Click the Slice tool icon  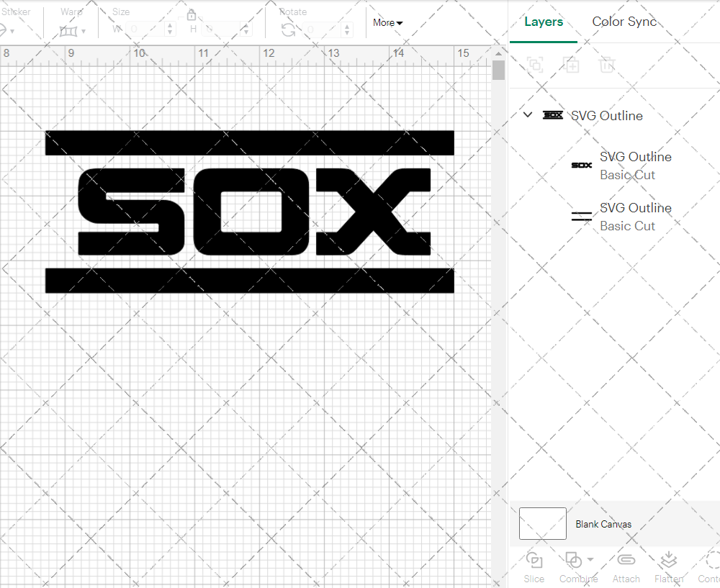(x=534, y=561)
